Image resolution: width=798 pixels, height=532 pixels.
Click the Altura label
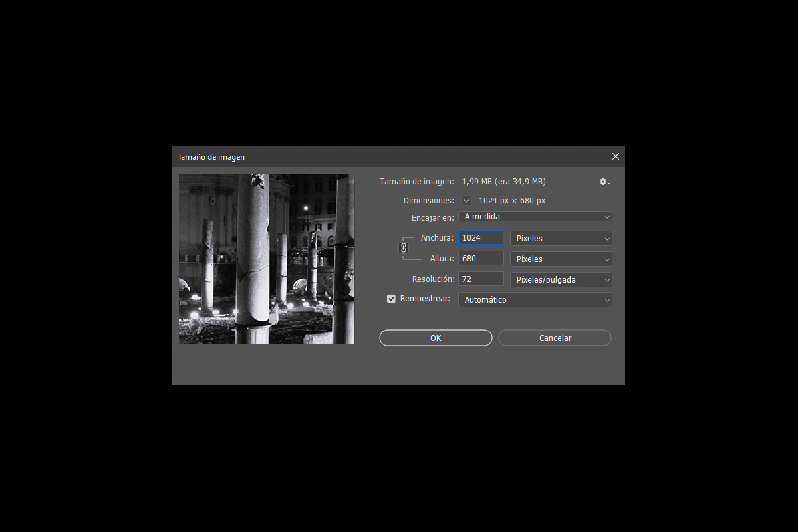(442, 259)
